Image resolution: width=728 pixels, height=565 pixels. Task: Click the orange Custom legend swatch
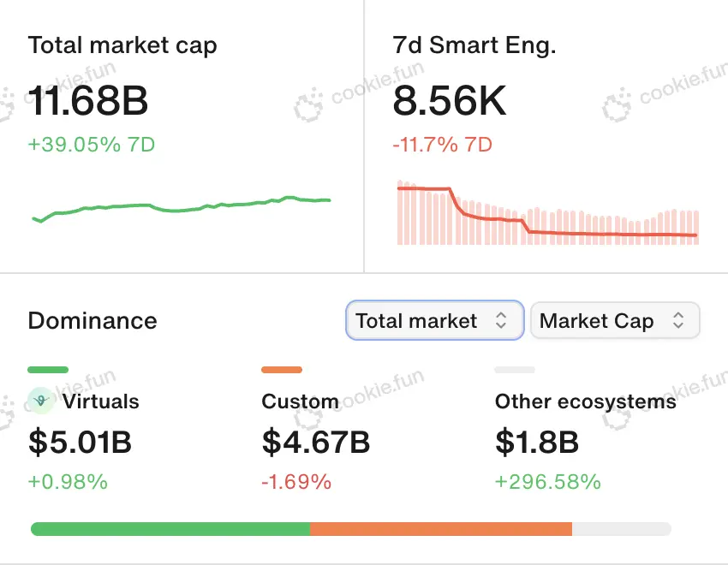(x=282, y=370)
